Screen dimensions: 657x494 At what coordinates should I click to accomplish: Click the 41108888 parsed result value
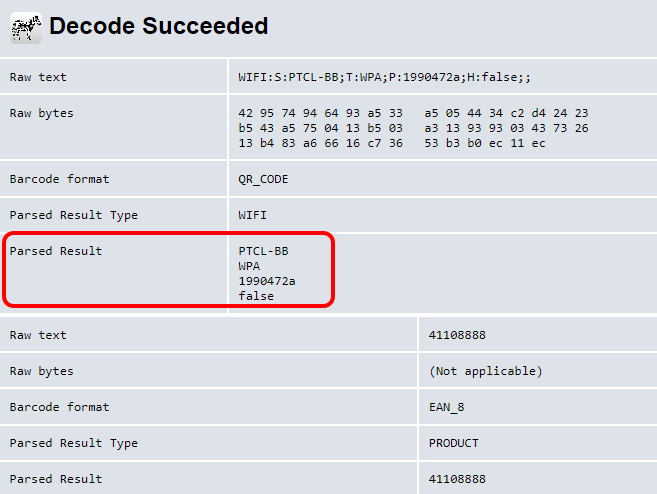(457, 479)
